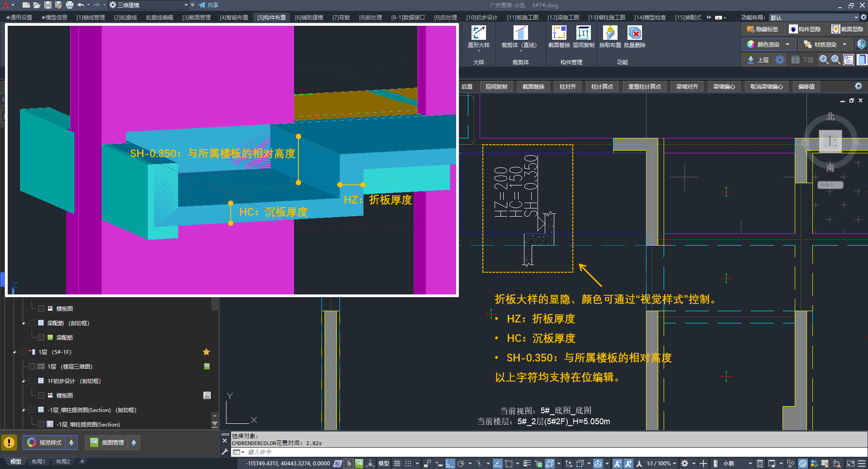Tick the 1层 (楼层三维图) checkbox
Viewport: 868px width, 469px height.
(32, 366)
